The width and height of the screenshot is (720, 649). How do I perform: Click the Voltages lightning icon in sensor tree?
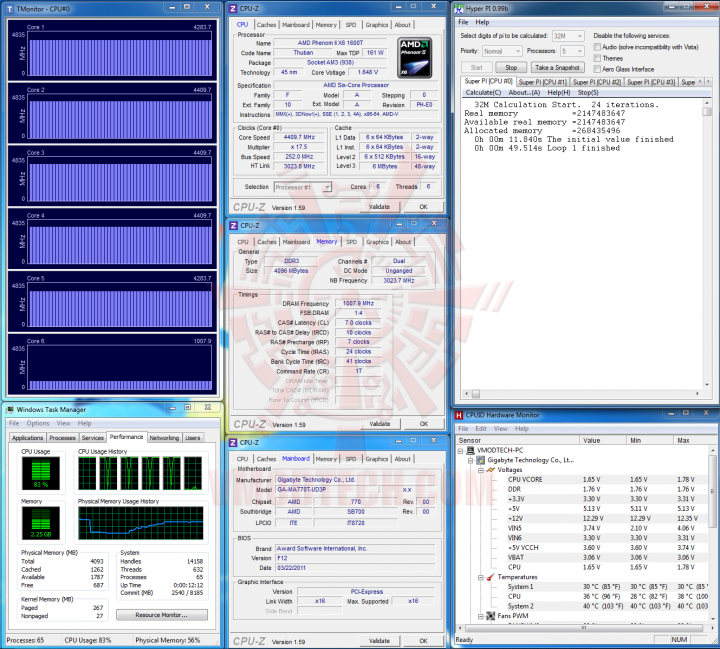pyautogui.click(x=490, y=470)
